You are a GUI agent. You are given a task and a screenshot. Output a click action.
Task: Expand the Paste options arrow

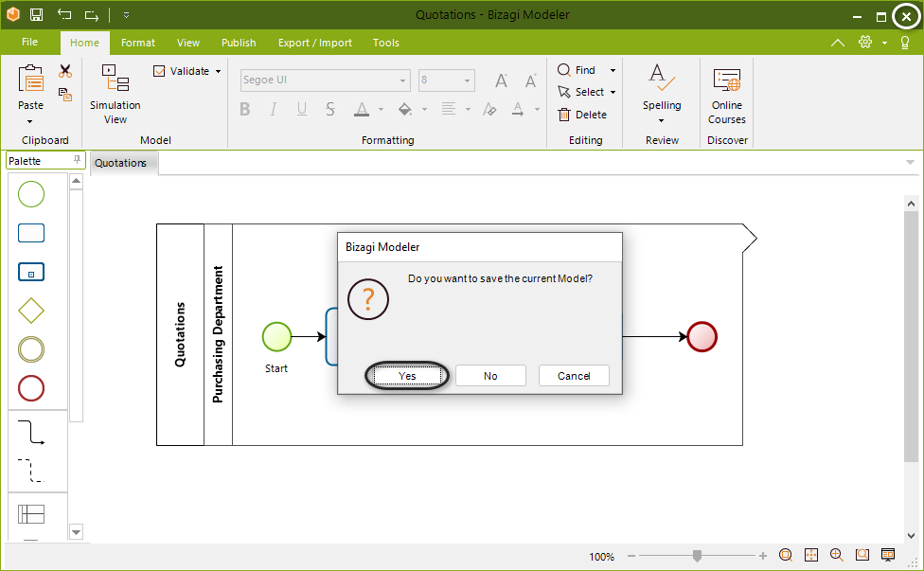click(x=30, y=121)
